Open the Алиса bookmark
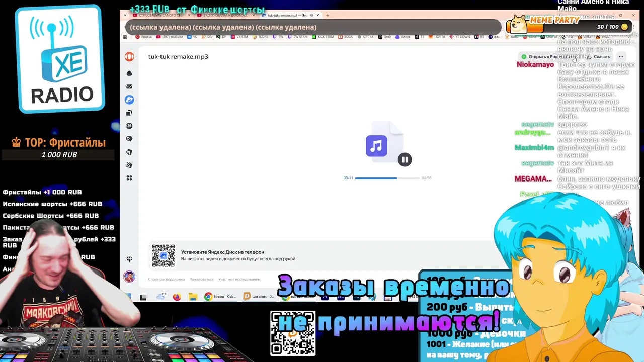 403,37
